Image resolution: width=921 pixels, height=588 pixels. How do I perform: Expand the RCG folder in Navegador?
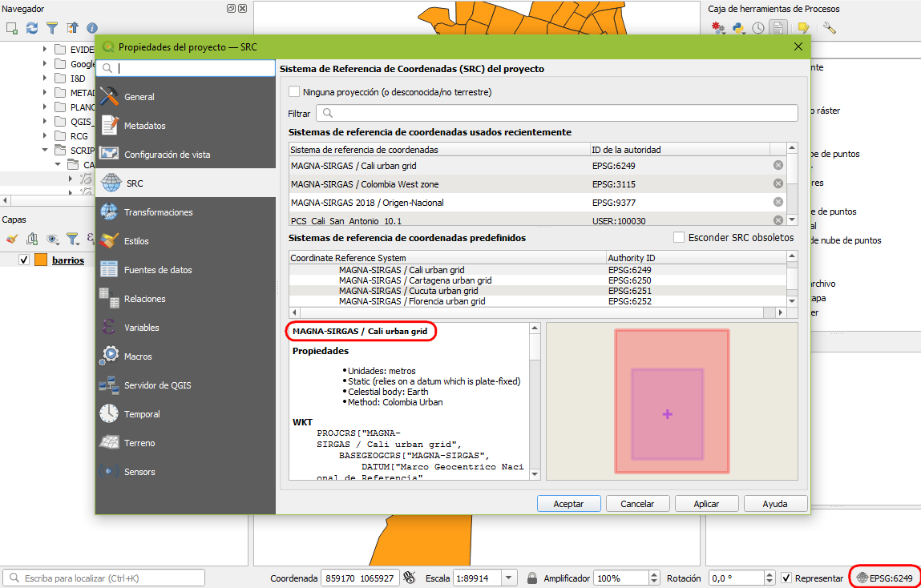coord(45,135)
